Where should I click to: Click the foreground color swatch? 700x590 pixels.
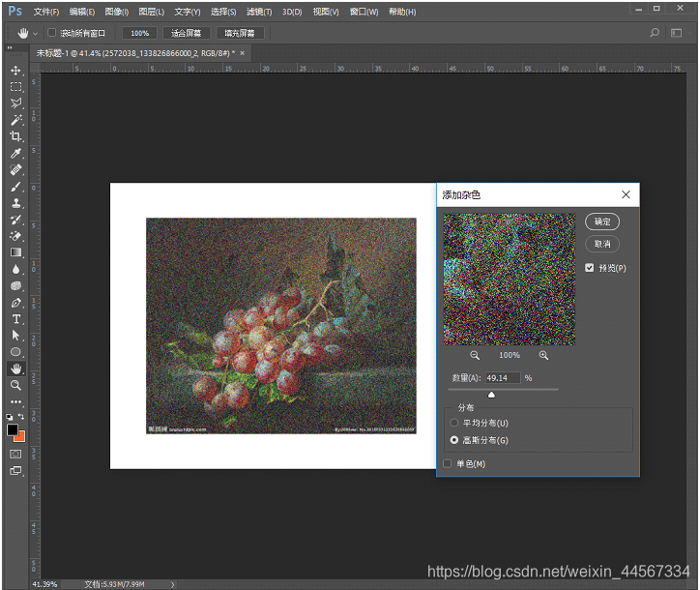pos(12,429)
